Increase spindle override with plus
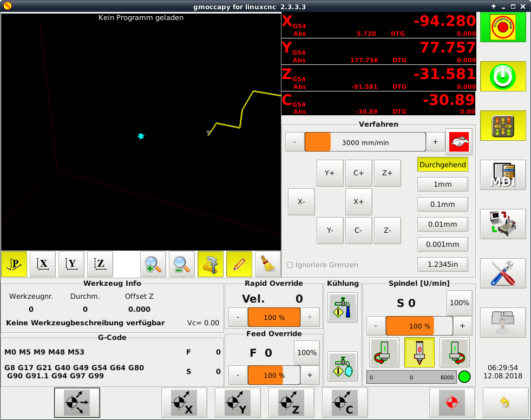531x420 pixels. pos(462,326)
